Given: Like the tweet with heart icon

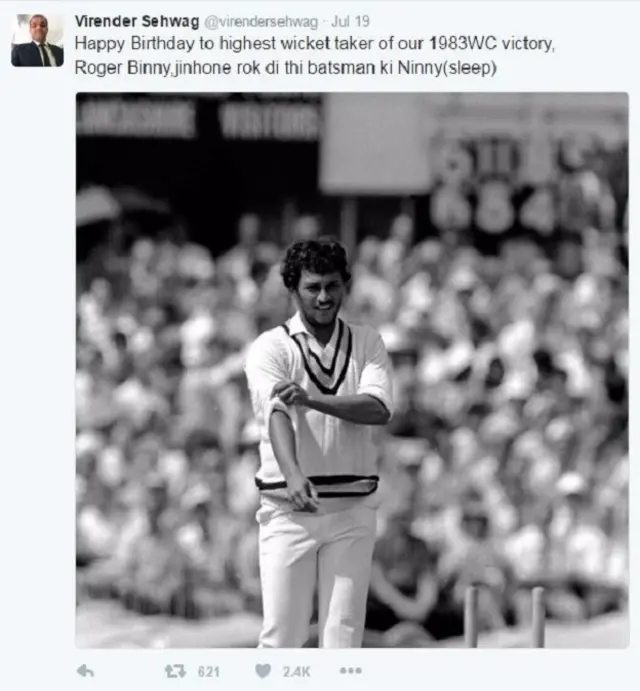Looking at the screenshot, I should pos(263,671).
